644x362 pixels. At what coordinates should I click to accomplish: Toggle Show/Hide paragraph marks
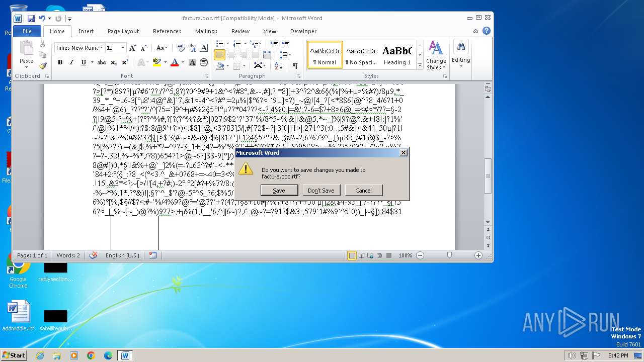click(295, 65)
